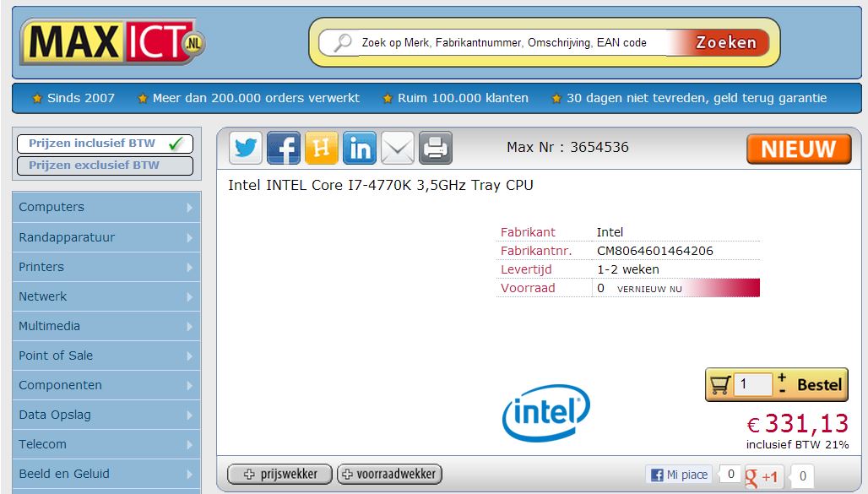Image resolution: width=868 pixels, height=494 pixels.
Task: Share via LinkedIn icon
Action: [x=360, y=149]
